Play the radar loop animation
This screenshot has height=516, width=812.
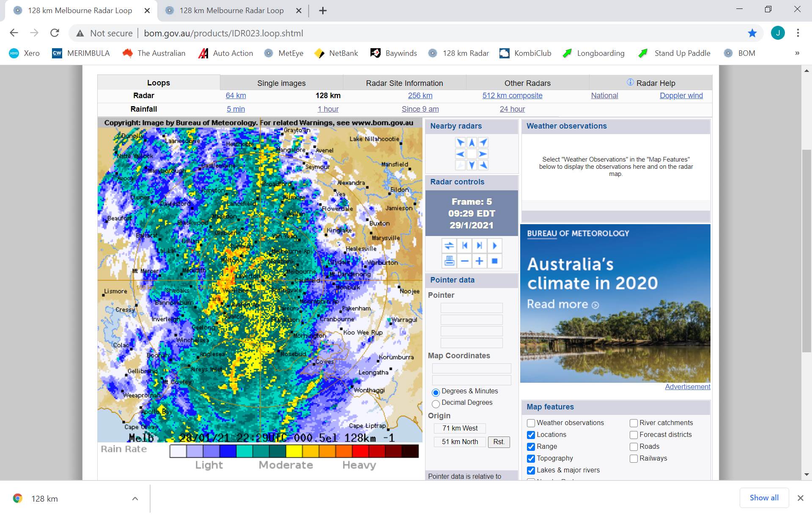[495, 245]
